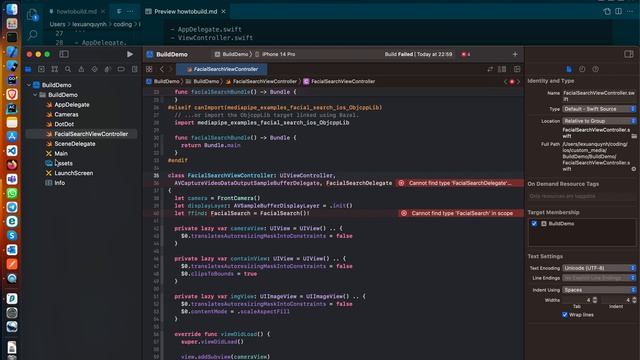Click the related items grid icon
640x360 pixels.
coord(149,69)
